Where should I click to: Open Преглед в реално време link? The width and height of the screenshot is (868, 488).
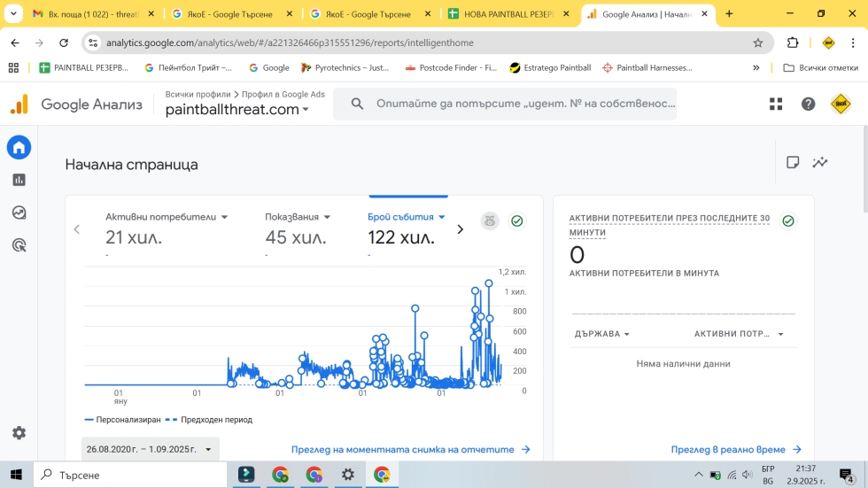click(x=736, y=449)
